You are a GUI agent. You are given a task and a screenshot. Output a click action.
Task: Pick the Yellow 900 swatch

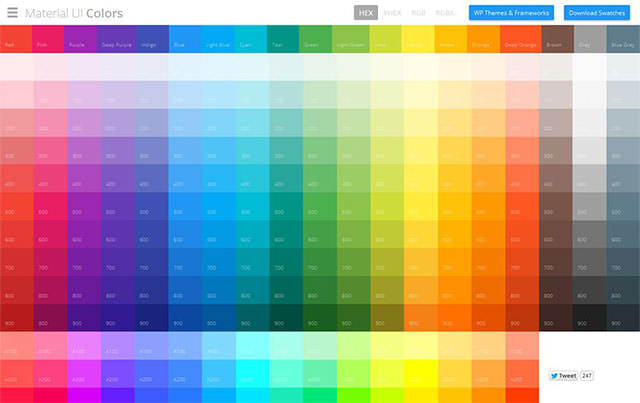421,318
